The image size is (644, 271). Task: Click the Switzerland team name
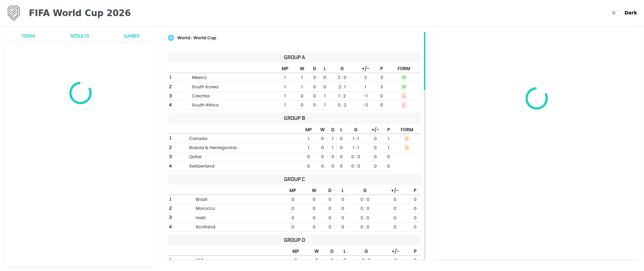[202, 166]
